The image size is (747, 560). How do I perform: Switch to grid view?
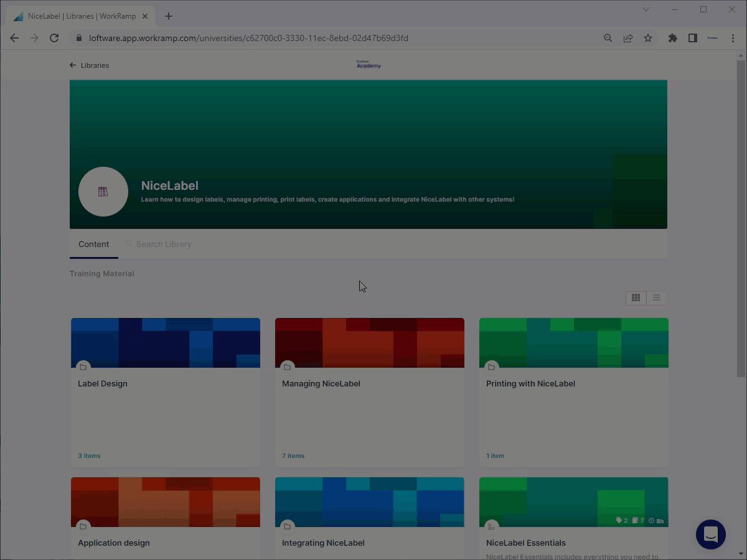pyautogui.click(x=636, y=298)
